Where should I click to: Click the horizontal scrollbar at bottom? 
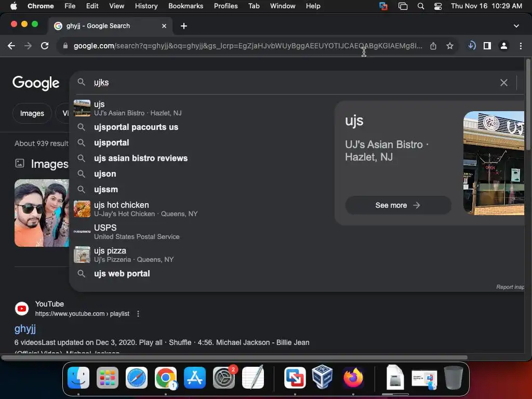[x=234, y=357]
